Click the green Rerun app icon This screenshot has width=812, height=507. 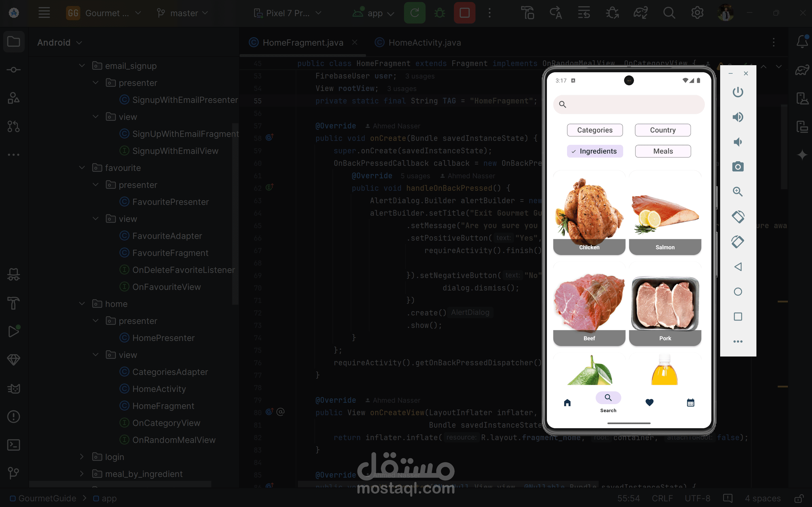click(415, 13)
